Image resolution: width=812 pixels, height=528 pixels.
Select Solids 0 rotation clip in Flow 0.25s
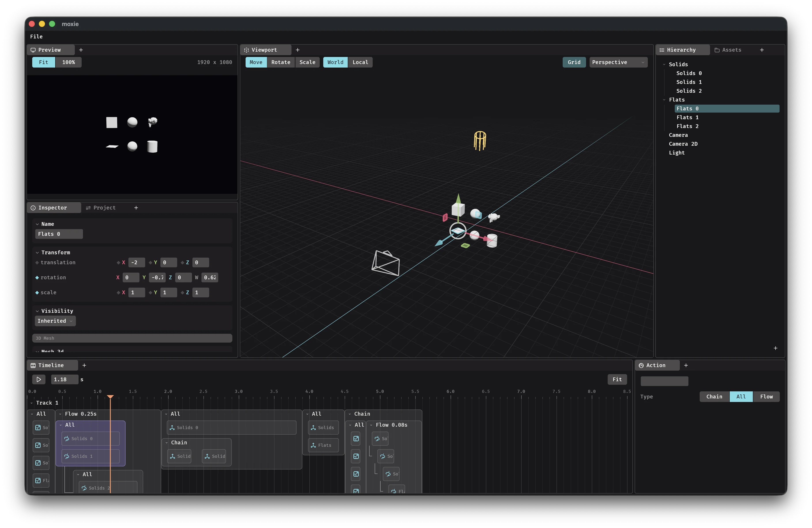coord(90,439)
